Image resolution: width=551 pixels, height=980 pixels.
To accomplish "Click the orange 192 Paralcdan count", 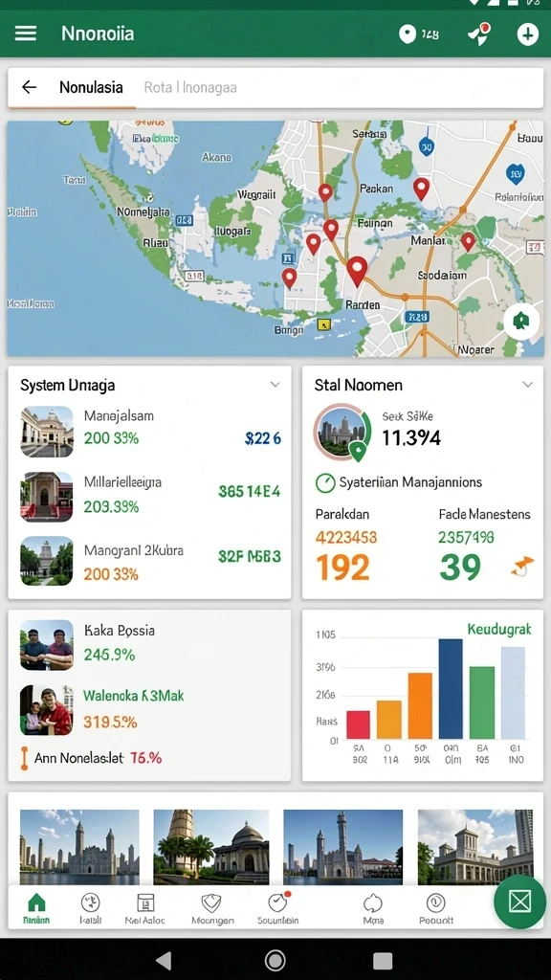I will tap(342, 568).
